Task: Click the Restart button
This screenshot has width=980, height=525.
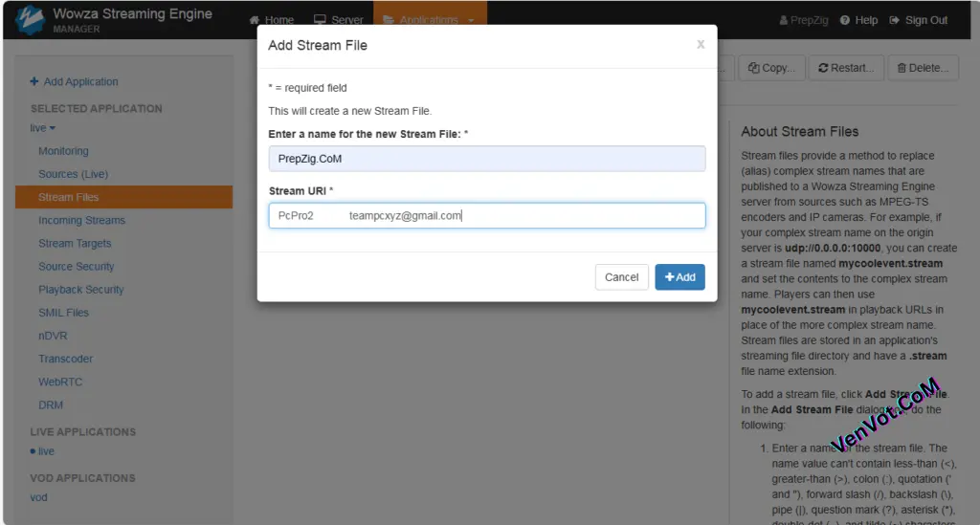Action: coord(845,68)
